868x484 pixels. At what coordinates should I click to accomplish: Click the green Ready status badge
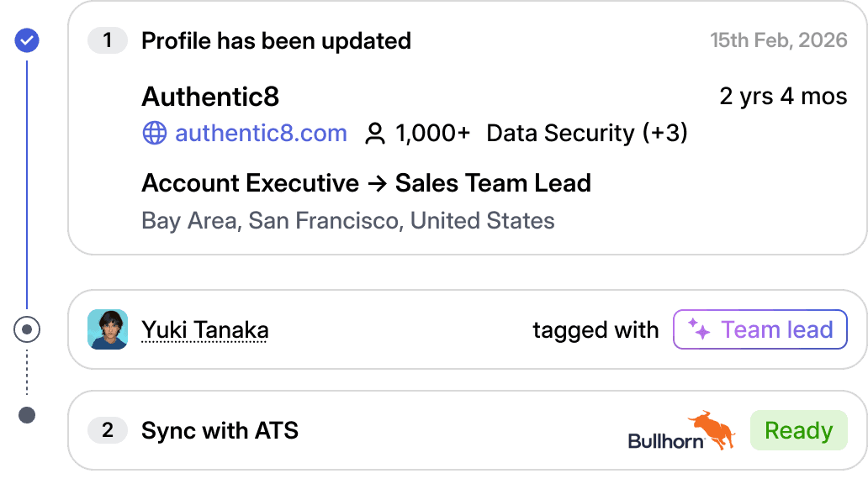click(x=798, y=430)
